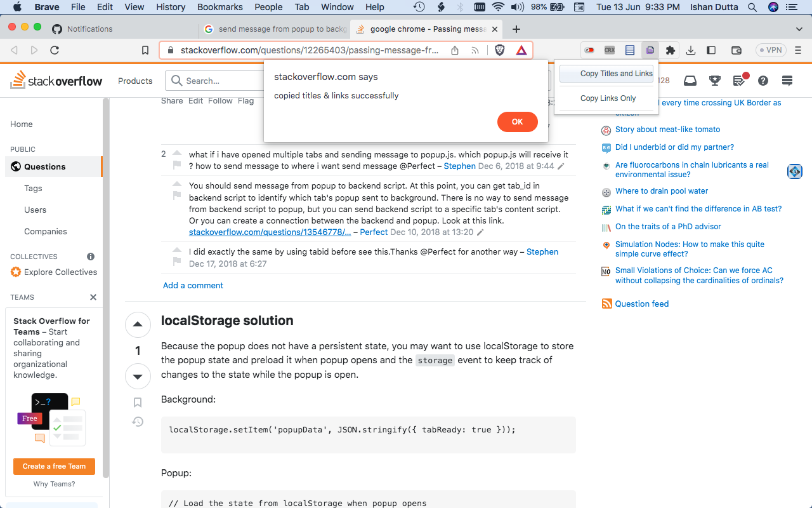Click the bookmark icon beside the address bar
Image resolution: width=812 pixels, height=508 pixels.
pos(145,50)
